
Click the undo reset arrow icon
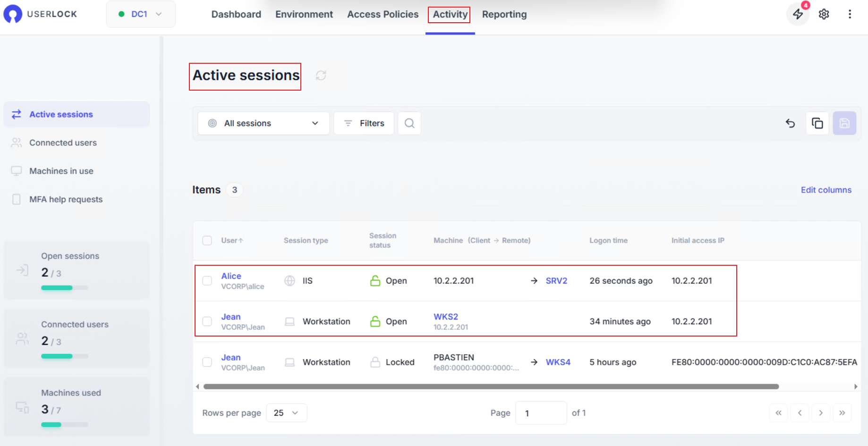pos(790,123)
